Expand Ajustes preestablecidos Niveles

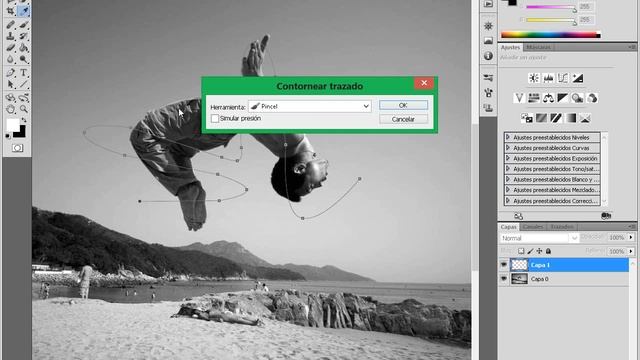pyautogui.click(x=508, y=137)
